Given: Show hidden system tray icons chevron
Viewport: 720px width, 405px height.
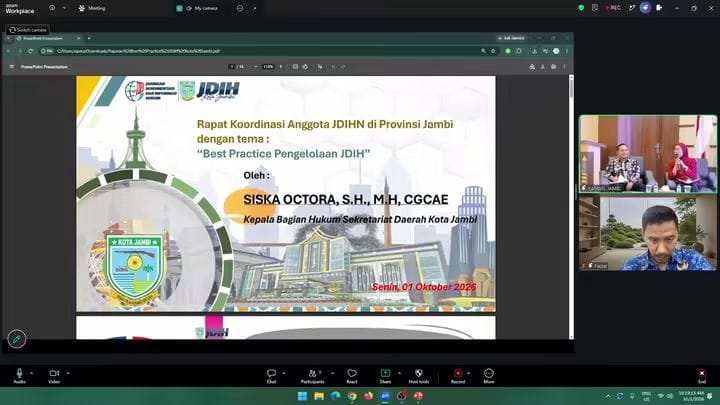Looking at the screenshot, I should pos(608,396).
